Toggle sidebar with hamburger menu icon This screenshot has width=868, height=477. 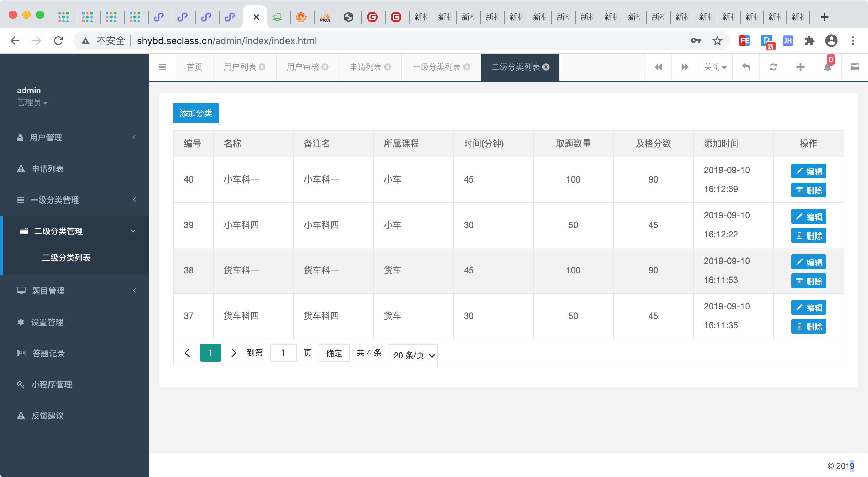point(162,67)
